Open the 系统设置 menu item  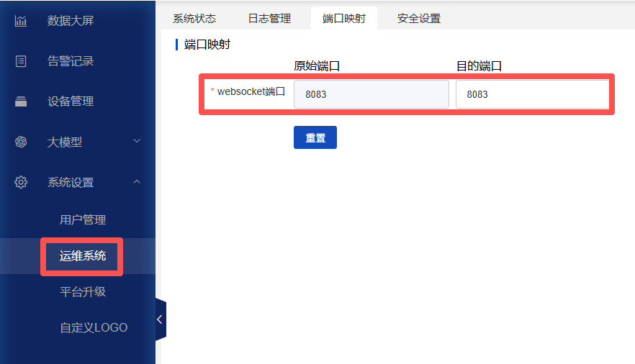coord(71,183)
